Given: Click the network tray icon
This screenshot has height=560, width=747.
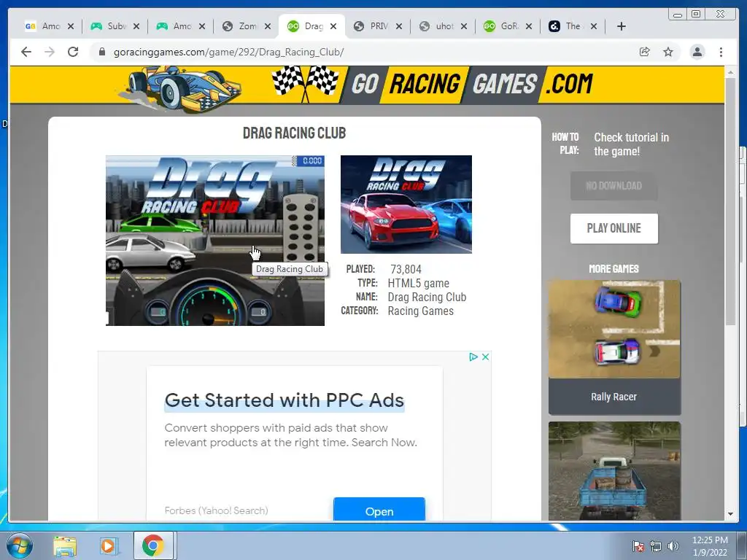Looking at the screenshot, I should pos(656,546).
